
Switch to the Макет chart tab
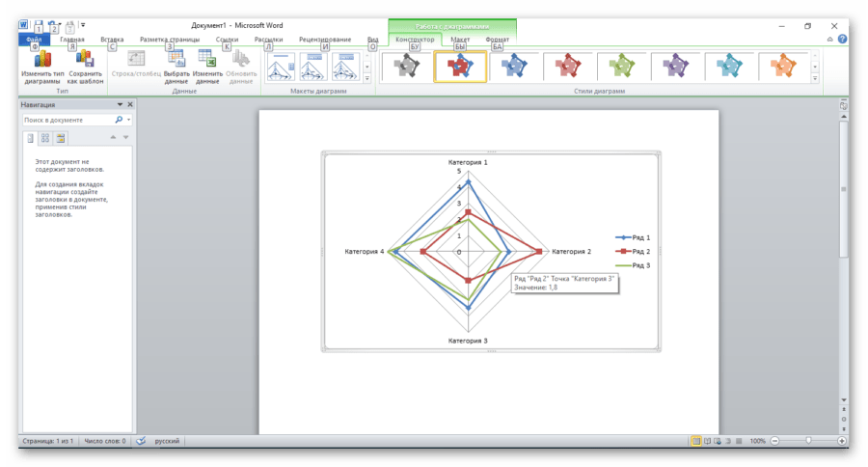pyautogui.click(x=460, y=40)
